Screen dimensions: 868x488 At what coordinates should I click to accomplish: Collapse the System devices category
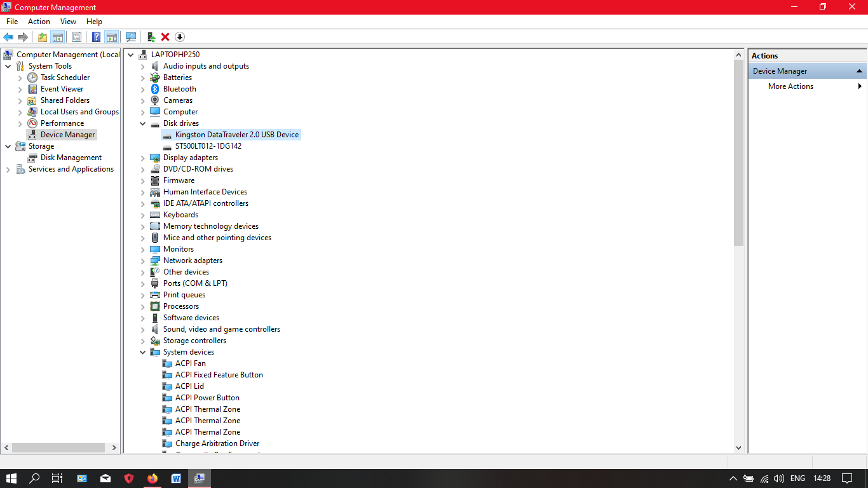143,352
